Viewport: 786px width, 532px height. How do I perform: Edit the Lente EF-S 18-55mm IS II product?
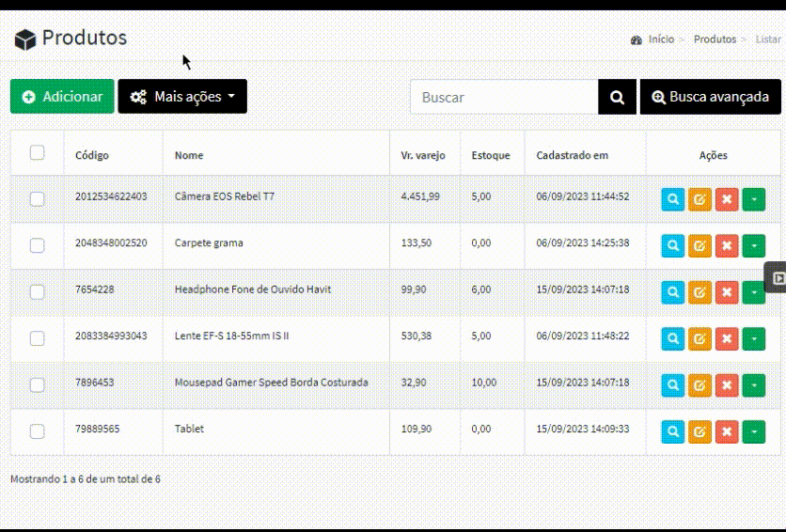click(700, 338)
